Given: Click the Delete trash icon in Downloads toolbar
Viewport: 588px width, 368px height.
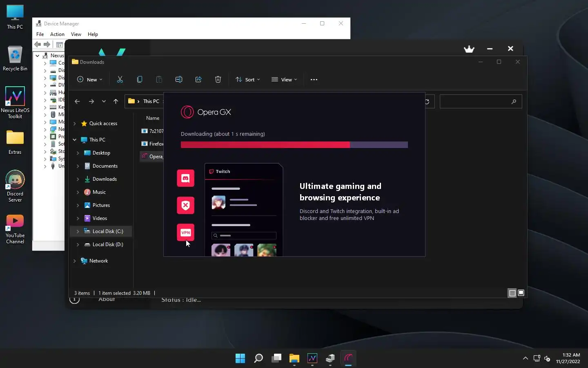Looking at the screenshot, I should click(x=218, y=79).
